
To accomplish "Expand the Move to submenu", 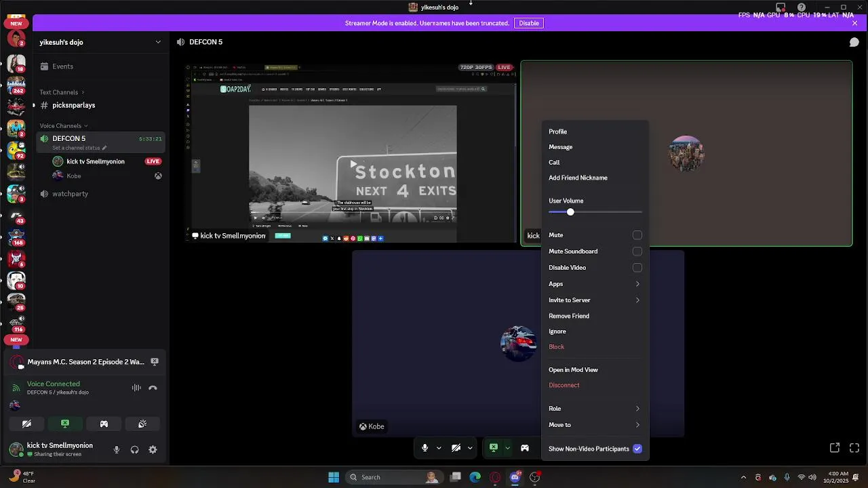I will 595,425.
